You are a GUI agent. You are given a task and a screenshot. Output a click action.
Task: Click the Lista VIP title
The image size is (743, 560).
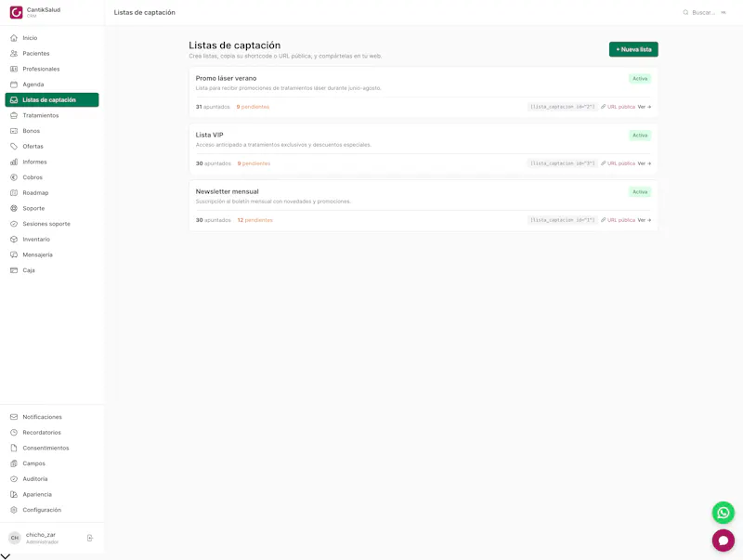click(x=210, y=135)
